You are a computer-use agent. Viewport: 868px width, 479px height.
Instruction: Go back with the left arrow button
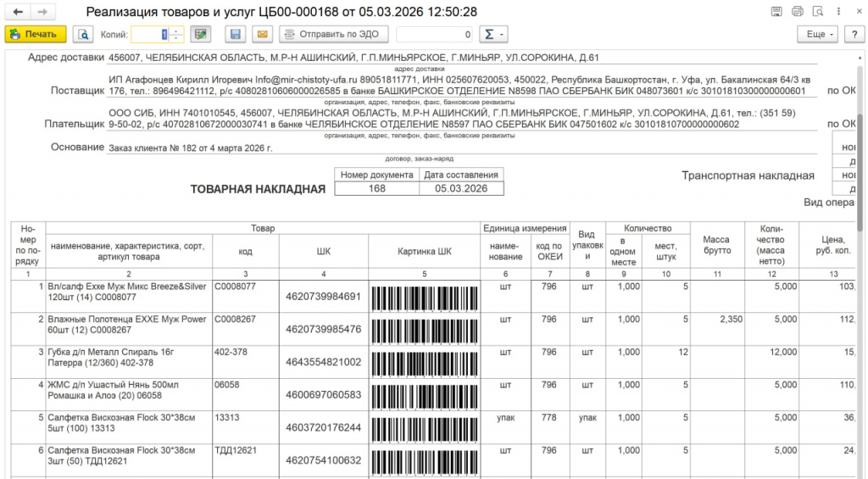click(18, 12)
